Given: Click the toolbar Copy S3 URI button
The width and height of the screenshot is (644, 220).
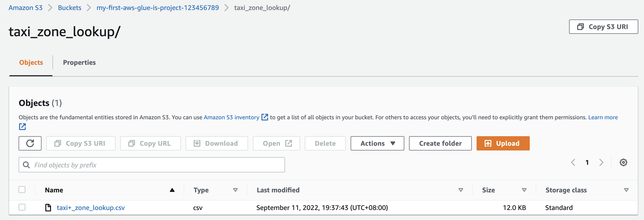Looking at the screenshot, I should tap(81, 143).
